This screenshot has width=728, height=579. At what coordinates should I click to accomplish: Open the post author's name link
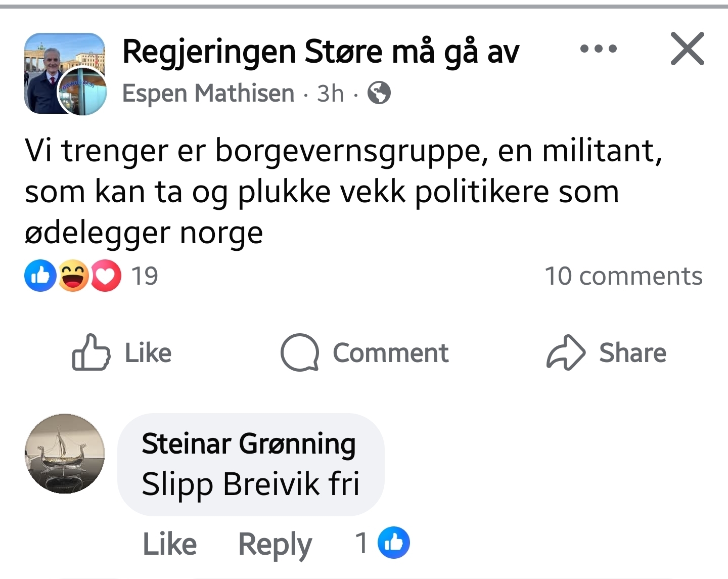208,94
